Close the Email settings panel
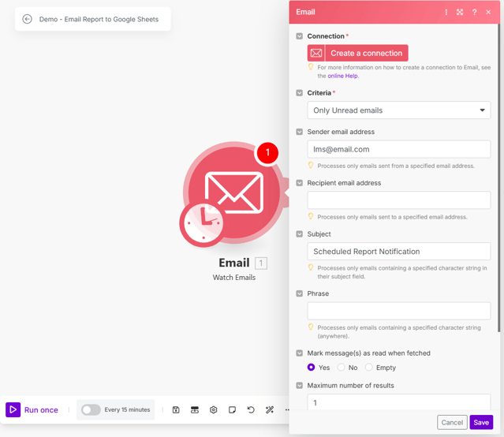Image resolution: width=504 pixels, height=437 pixels. 488,12
